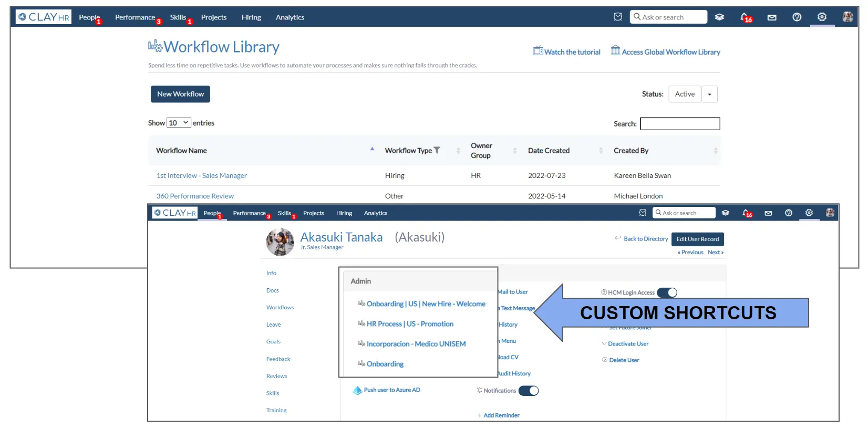
Task: Sort by Date Created column arrows
Action: coord(601,151)
